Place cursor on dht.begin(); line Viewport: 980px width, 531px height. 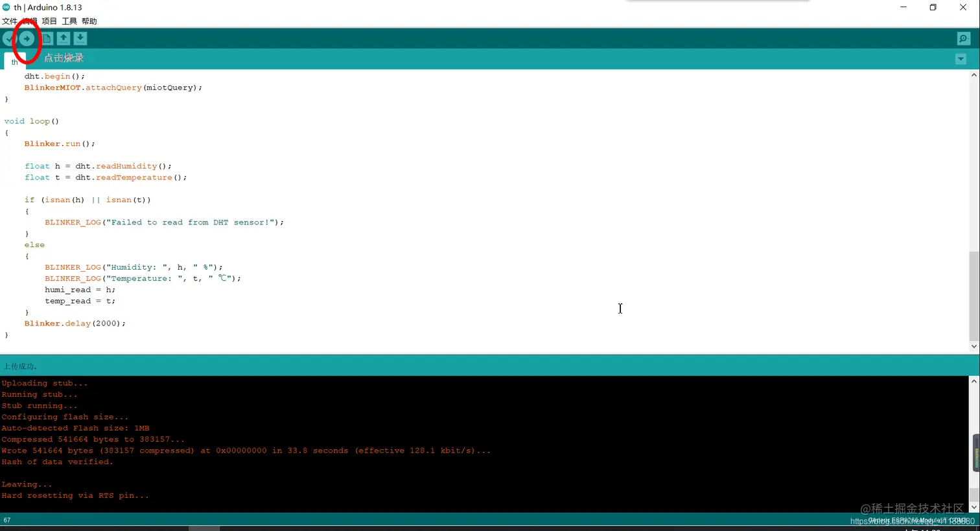(x=54, y=77)
